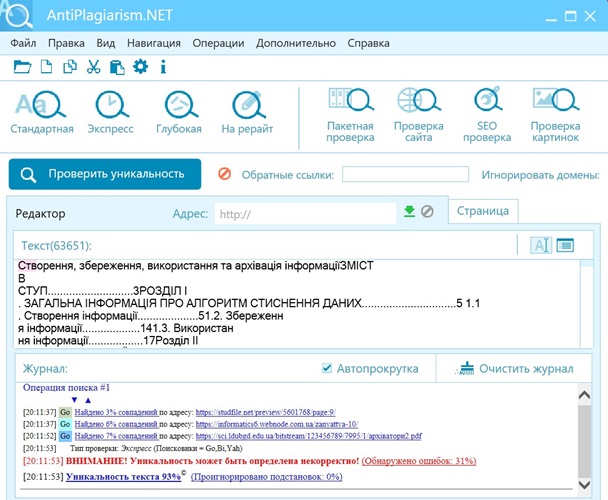Click 'Обнаружено ошибок: 31%' link
Screen dimensions: 608x500
(419, 461)
